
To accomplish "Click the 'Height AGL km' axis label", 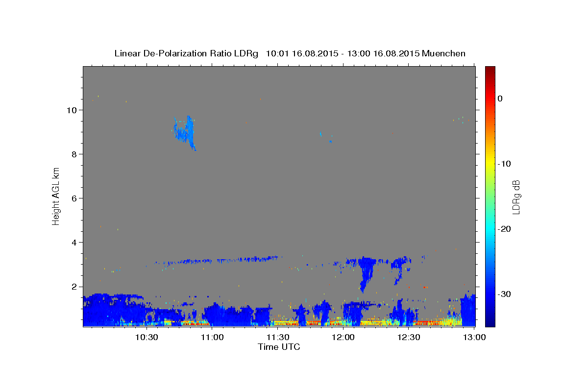I will [56, 196].
